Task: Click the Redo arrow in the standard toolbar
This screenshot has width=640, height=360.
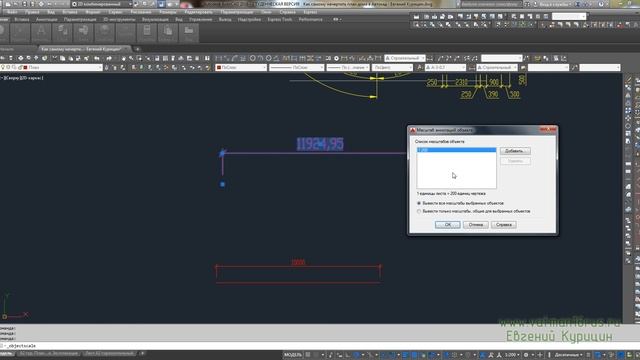Action: (109, 58)
